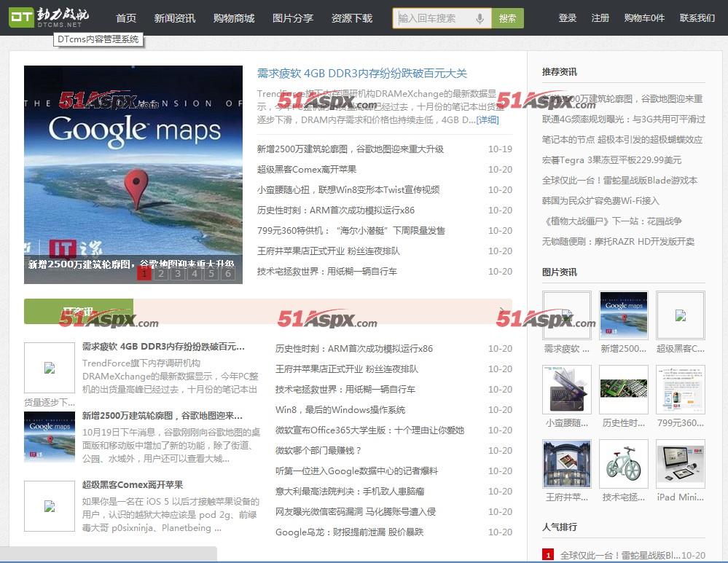Click 王府井苹... Apple store thumbnail
The image size is (728, 563).
point(566,464)
